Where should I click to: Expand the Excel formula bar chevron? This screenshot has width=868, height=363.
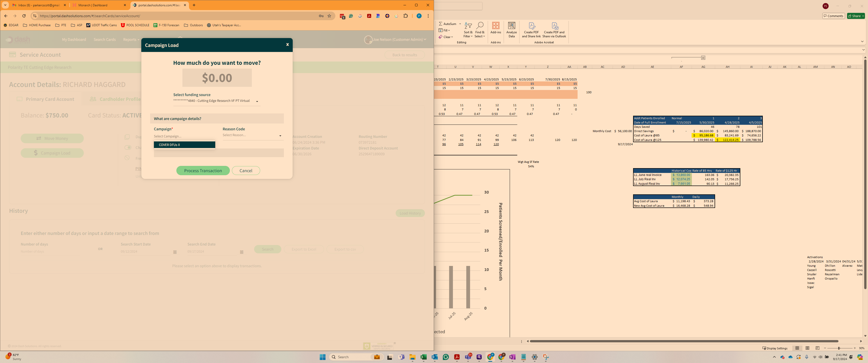point(863,50)
